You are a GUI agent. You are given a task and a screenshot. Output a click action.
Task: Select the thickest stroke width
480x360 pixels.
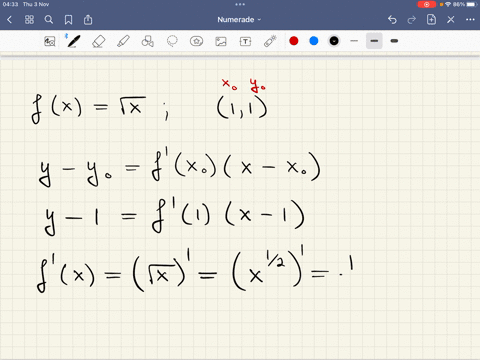point(394,41)
